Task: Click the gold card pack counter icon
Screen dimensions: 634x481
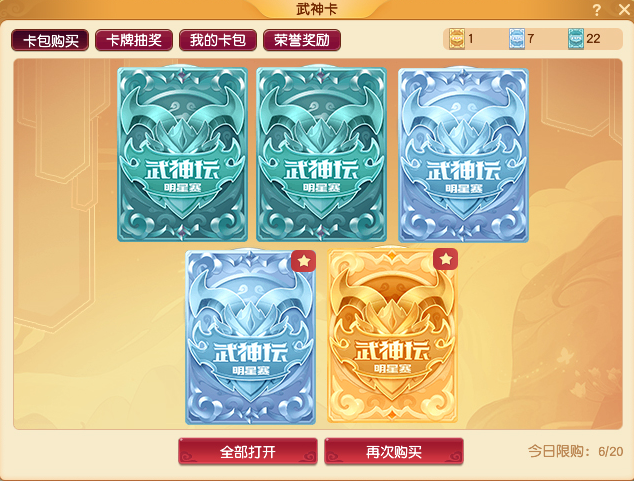Action: tap(457, 39)
